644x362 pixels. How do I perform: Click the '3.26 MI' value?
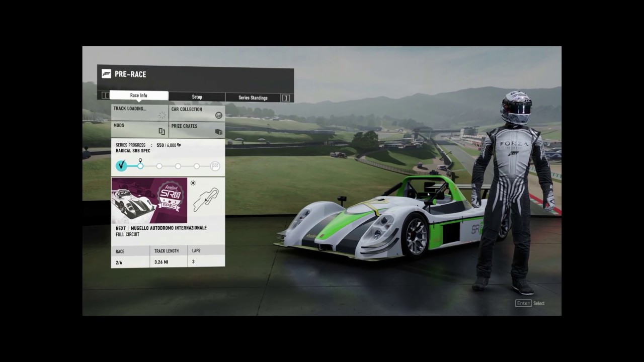[x=162, y=262]
